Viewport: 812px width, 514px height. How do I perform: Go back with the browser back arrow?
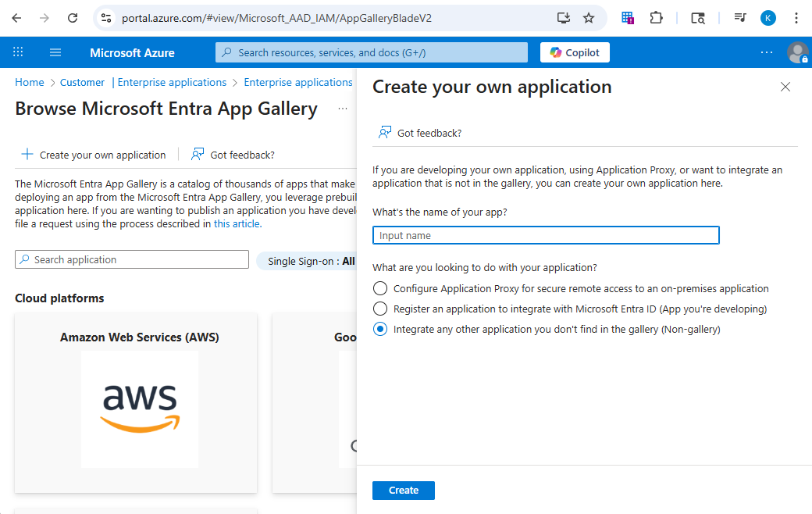point(16,18)
